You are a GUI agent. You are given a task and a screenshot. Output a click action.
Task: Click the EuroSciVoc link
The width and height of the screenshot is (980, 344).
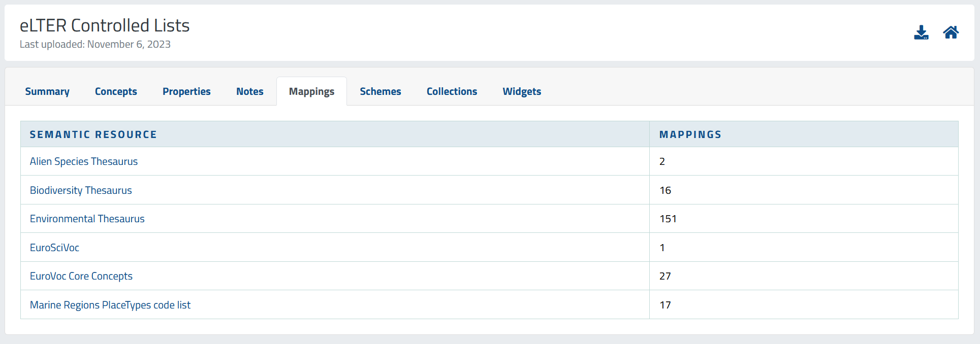coord(54,248)
